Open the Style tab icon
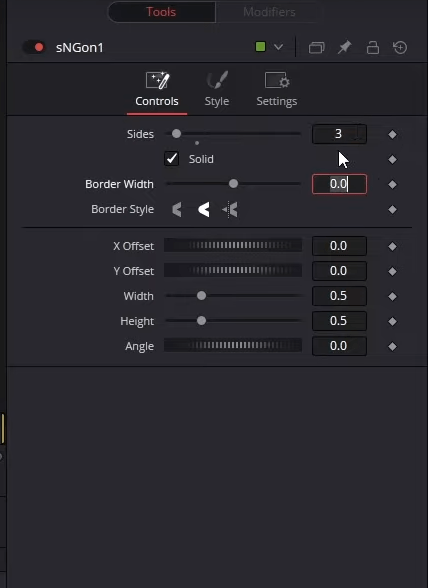 [x=217, y=80]
